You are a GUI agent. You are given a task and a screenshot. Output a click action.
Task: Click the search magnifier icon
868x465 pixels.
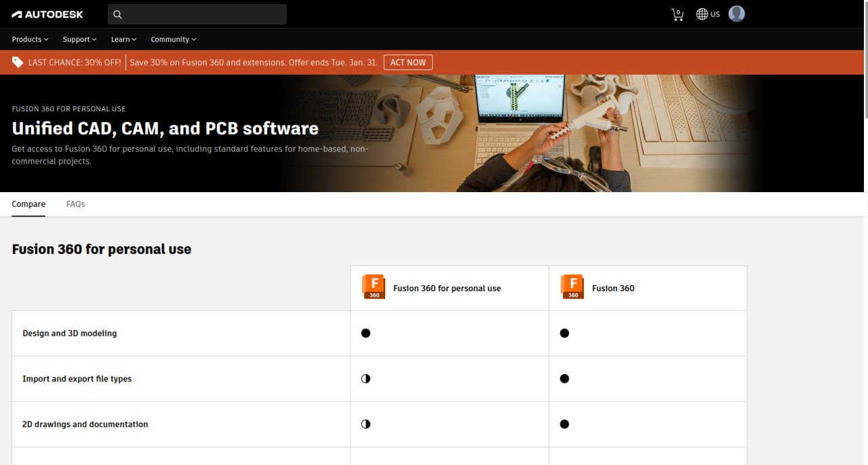point(117,14)
